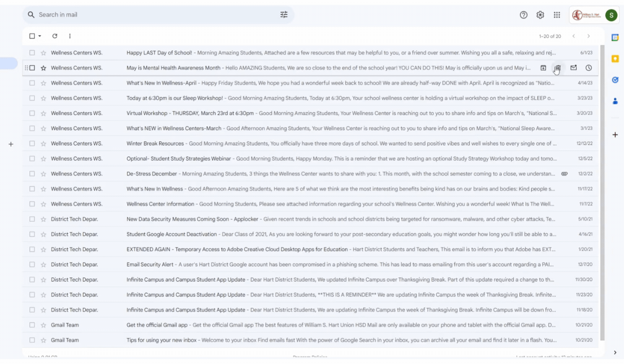
Task: Click the Gmail Team sender on 'Tips' email
Action: [65, 340]
